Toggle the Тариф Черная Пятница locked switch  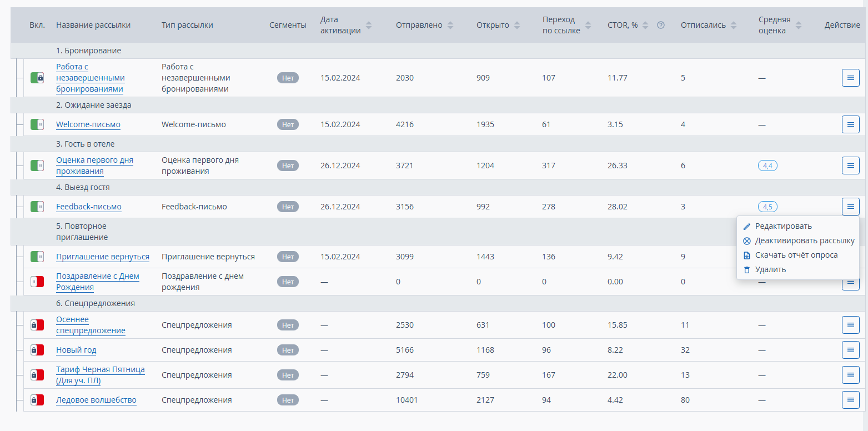tap(37, 375)
